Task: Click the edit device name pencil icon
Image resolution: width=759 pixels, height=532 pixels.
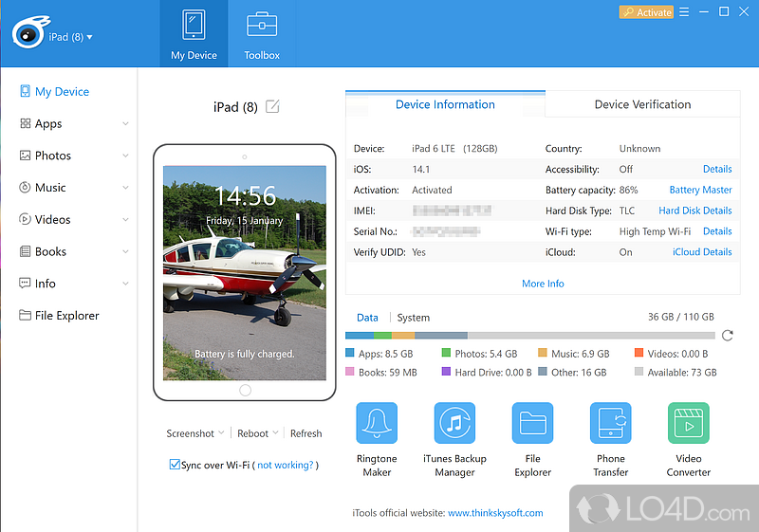Action: click(x=272, y=106)
